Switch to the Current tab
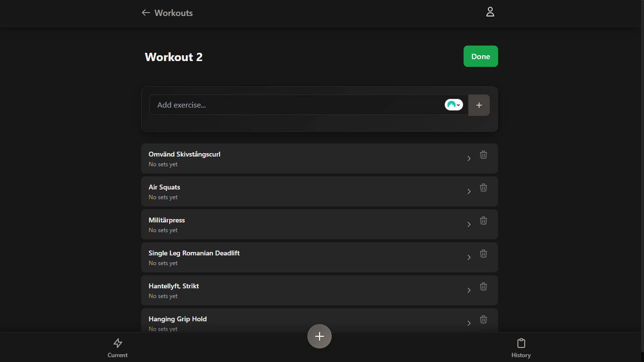 117,348
